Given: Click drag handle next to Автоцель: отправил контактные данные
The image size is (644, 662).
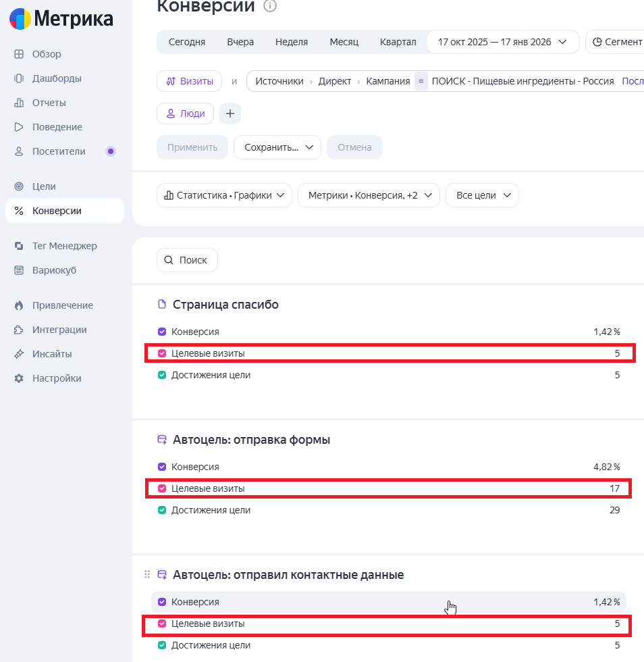Looking at the screenshot, I should (x=147, y=574).
